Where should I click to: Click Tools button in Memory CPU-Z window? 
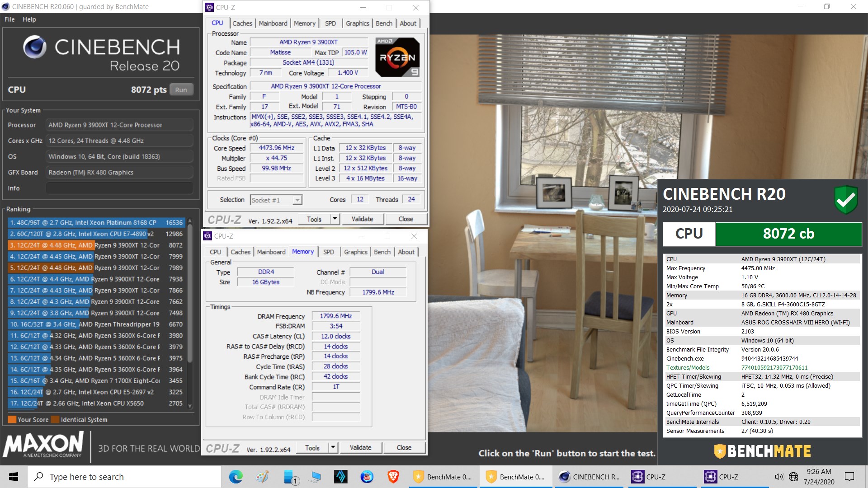click(x=312, y=448)
